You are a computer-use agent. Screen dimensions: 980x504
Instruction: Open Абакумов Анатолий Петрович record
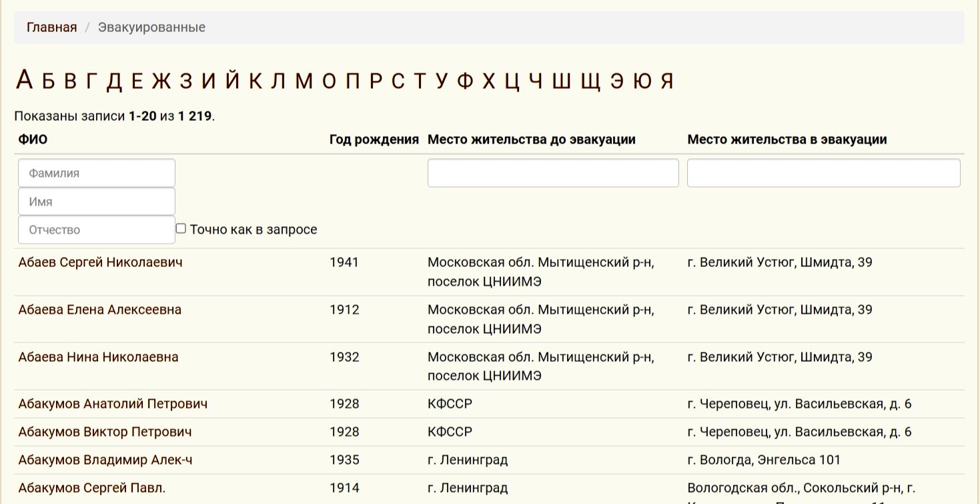click(113, 404)
